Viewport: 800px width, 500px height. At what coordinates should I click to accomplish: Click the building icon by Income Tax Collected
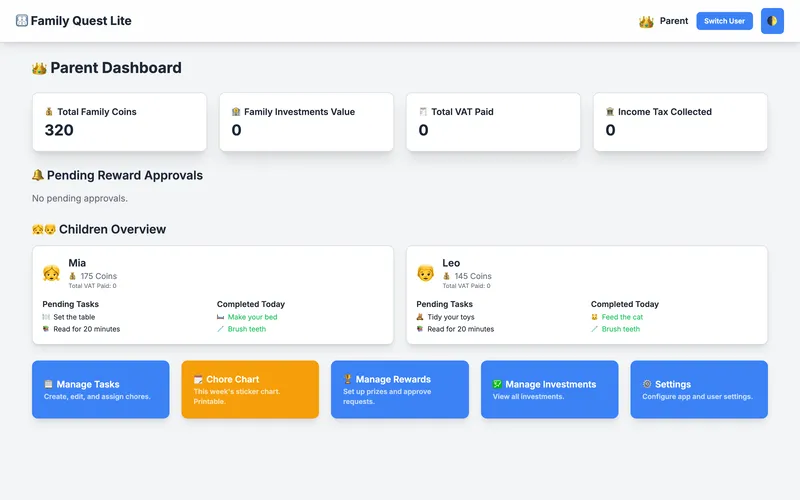click(610, 112)
